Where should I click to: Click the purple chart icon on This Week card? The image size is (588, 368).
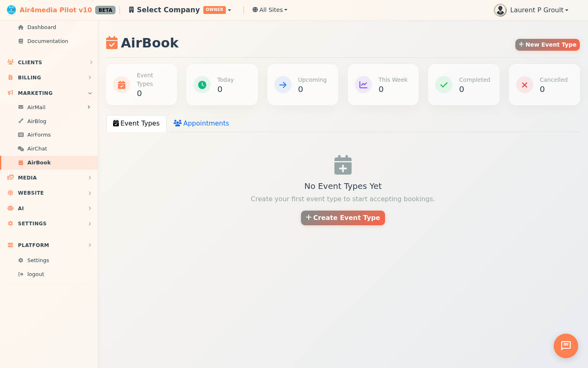363,85
